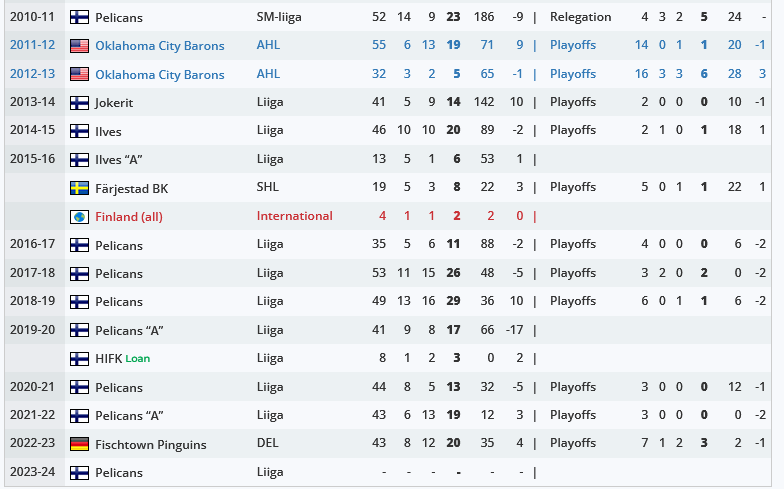Click the Playoffs link in the 2012-13 row

pyautogui.click(x=572, y=74)
